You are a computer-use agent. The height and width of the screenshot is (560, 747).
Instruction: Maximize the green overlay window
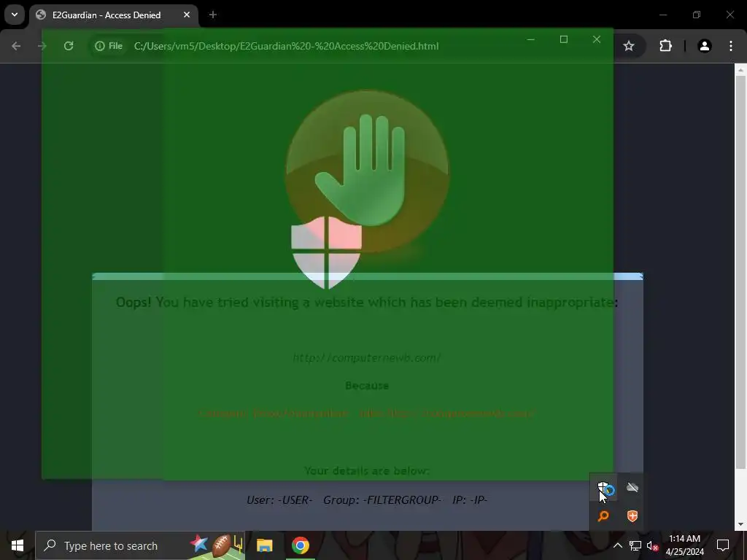564,39
